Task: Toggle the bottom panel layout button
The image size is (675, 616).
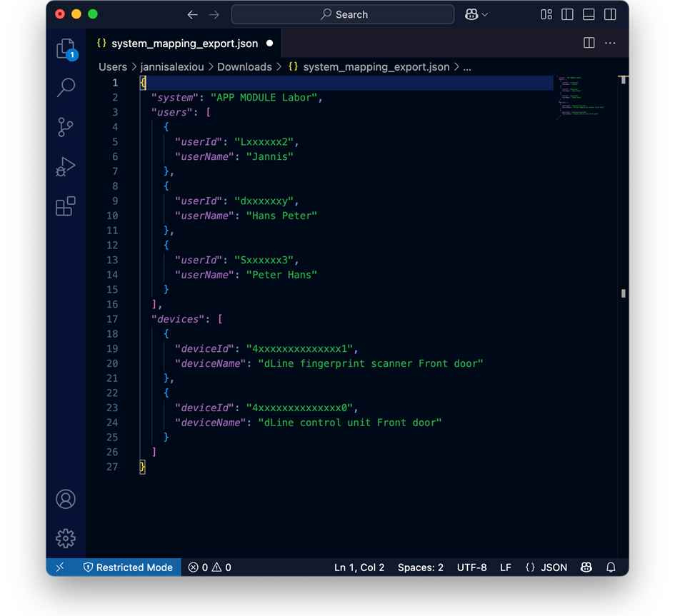Action: pyautogui.click(x=589, y=14)
